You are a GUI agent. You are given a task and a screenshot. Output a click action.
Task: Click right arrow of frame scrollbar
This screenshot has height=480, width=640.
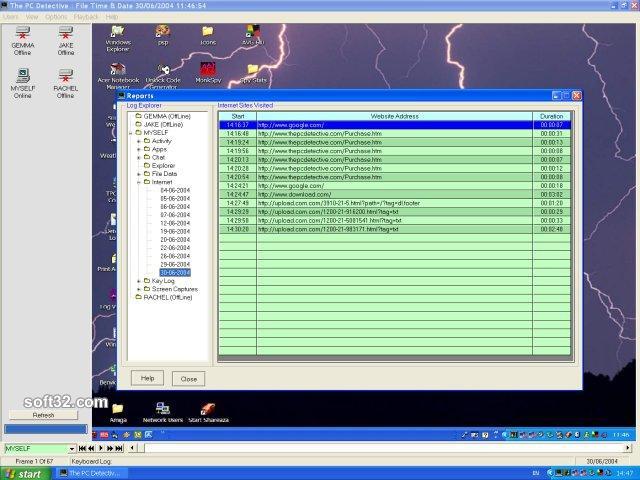pos(627,448)
